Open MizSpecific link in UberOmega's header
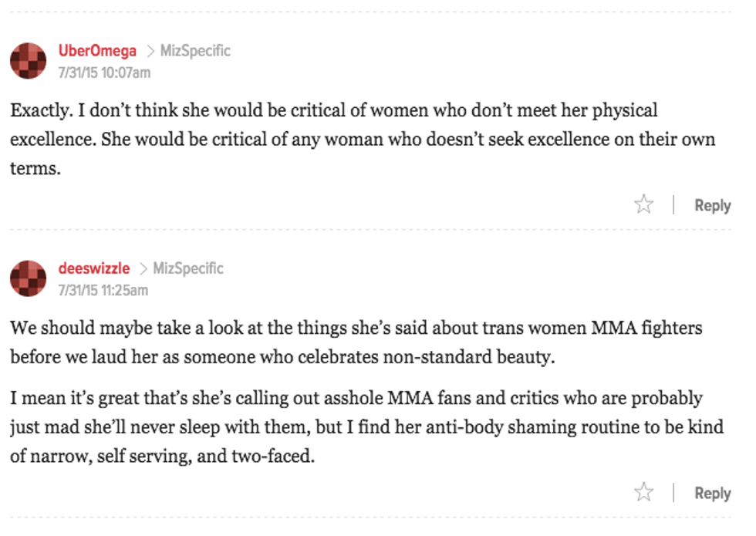Viewport: 756px width, 536px height. [195, 51]
